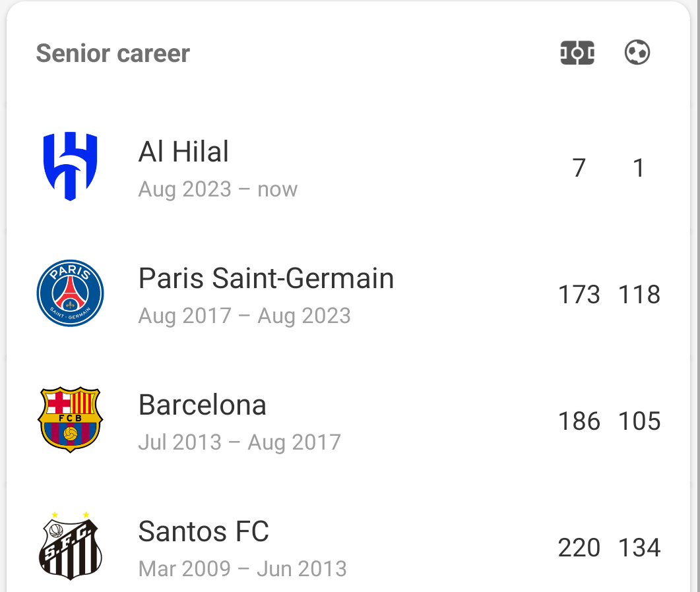
Task: Click the appearances pitch icon header
Action: (x=577, y=53)
